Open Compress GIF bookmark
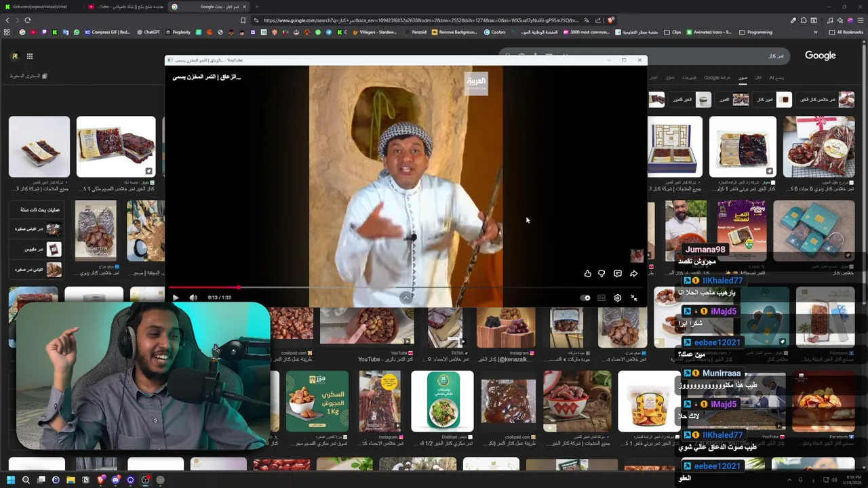Image resolution: width=868 pixels, height=488 pixels. click(107, 32)
